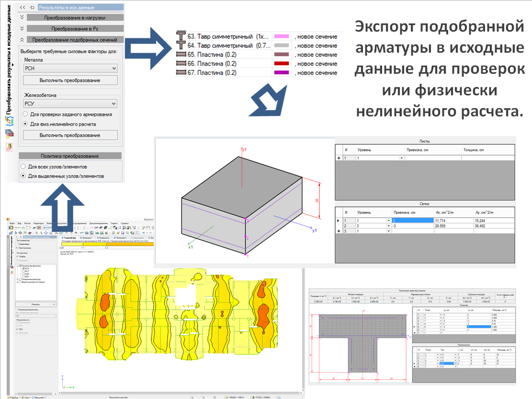This screenshot has height=399, width=532.
Task: Click the purple color swatch of section 67
Action: pos(282,72)
